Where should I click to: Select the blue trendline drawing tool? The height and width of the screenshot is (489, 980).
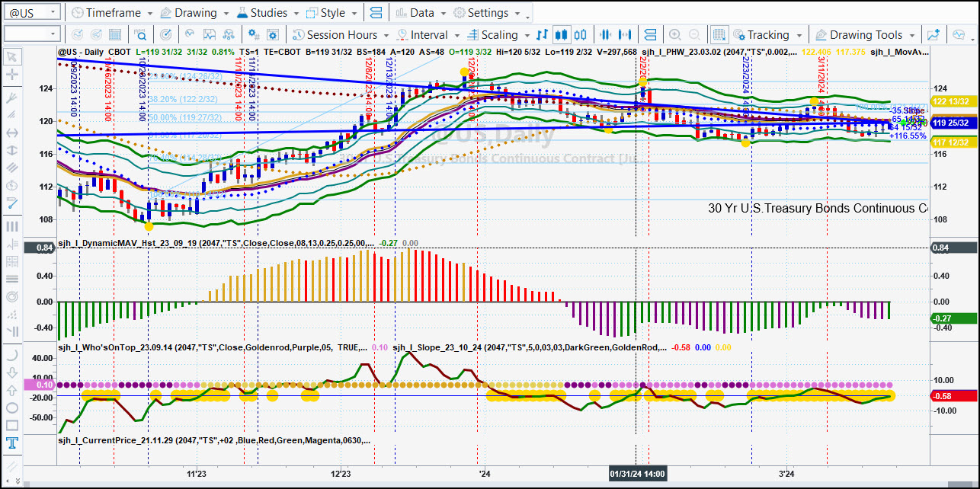pyautogui.click(x=12, y=203)
